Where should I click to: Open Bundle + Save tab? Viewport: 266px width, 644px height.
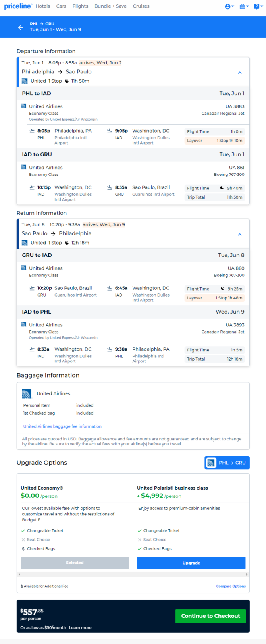point(110,6)
